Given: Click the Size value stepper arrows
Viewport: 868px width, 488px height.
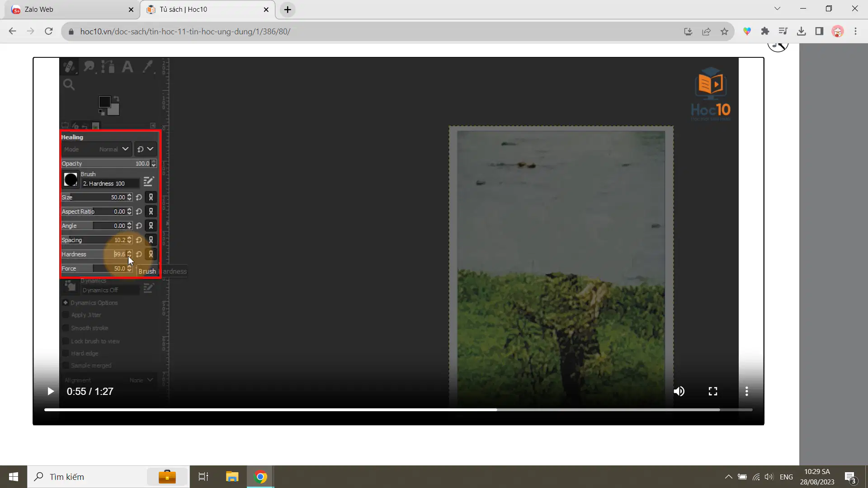Looking at the screenshot, I should point(129,197).
